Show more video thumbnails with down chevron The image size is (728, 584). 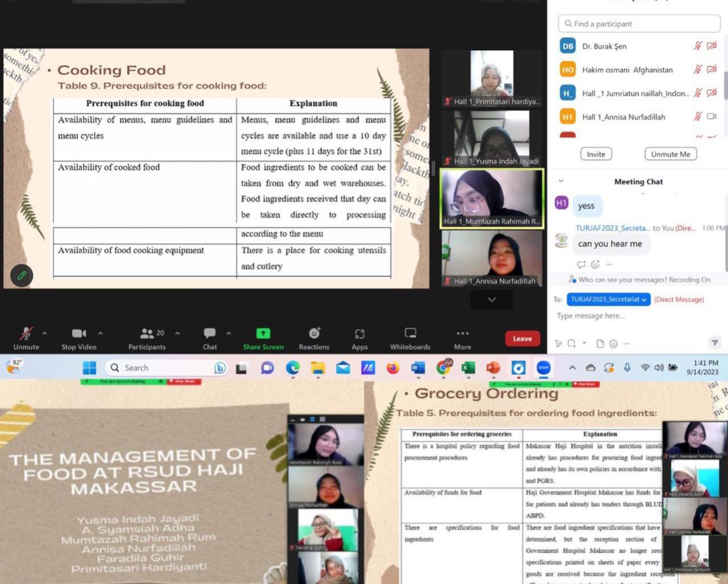pyautogui.click(x=491, y=299)
